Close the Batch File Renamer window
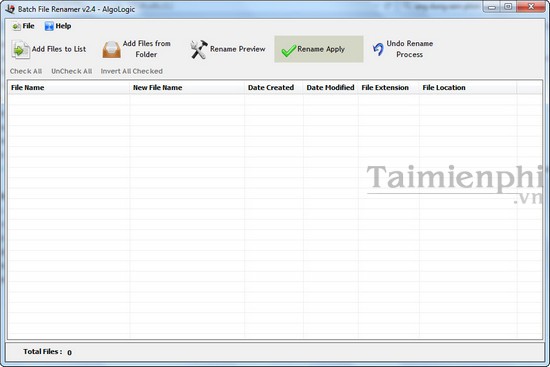The image size is (550, 367). click(x=531, y=7)
